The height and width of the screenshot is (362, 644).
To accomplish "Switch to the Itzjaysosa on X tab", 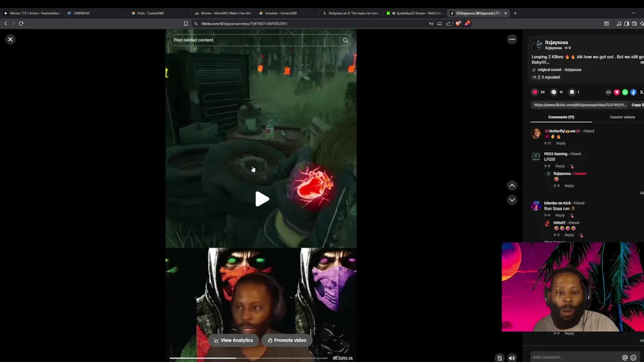I will pyautogui.click(x=351, y=13).
